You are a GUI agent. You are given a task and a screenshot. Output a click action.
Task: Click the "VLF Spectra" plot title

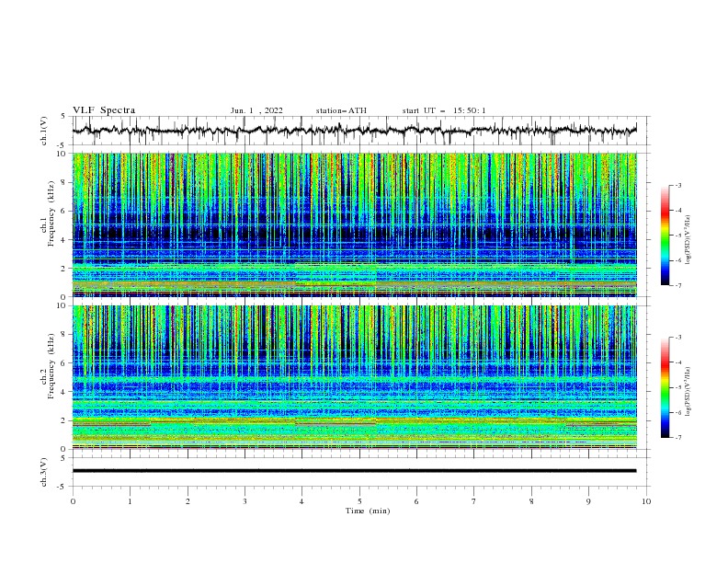point(104,110)
